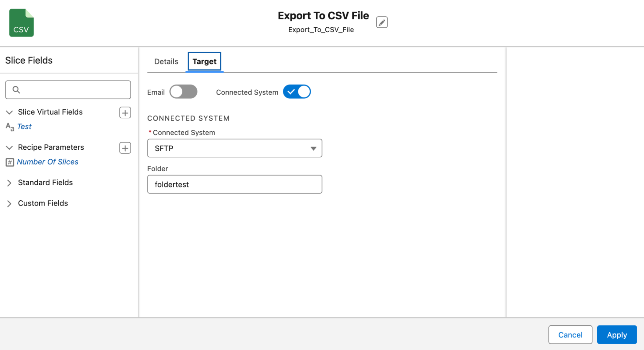Click the number icon beside Number Of Slices

(10, 162)
